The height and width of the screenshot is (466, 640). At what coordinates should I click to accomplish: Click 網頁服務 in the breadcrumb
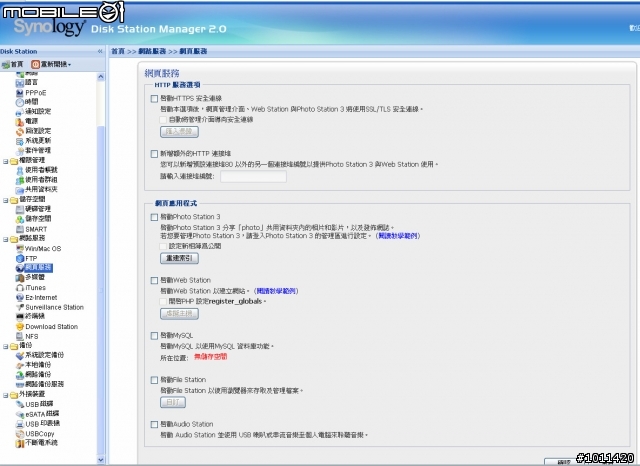pyautogui.click(x=193, y=51)
